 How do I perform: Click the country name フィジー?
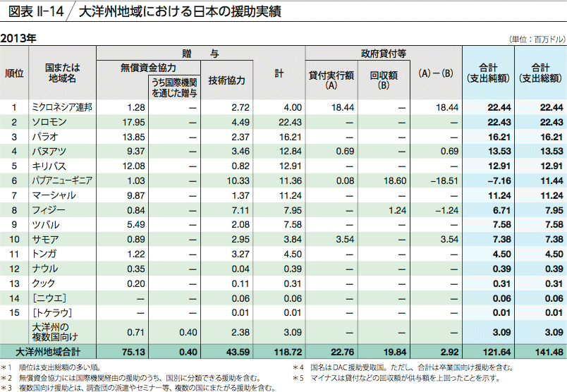[x=49, y=210]
